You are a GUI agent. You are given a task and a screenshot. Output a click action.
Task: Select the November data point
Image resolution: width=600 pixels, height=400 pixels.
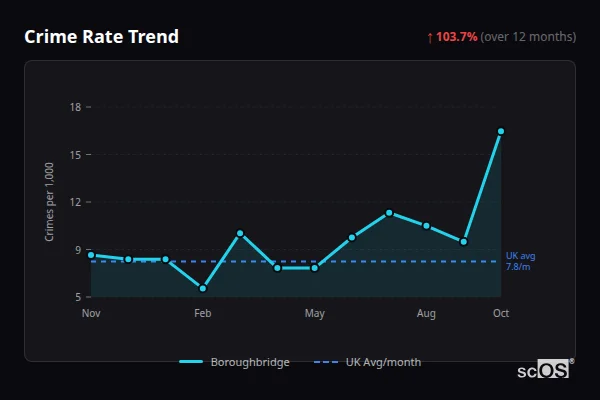click(x=91, y=255)
